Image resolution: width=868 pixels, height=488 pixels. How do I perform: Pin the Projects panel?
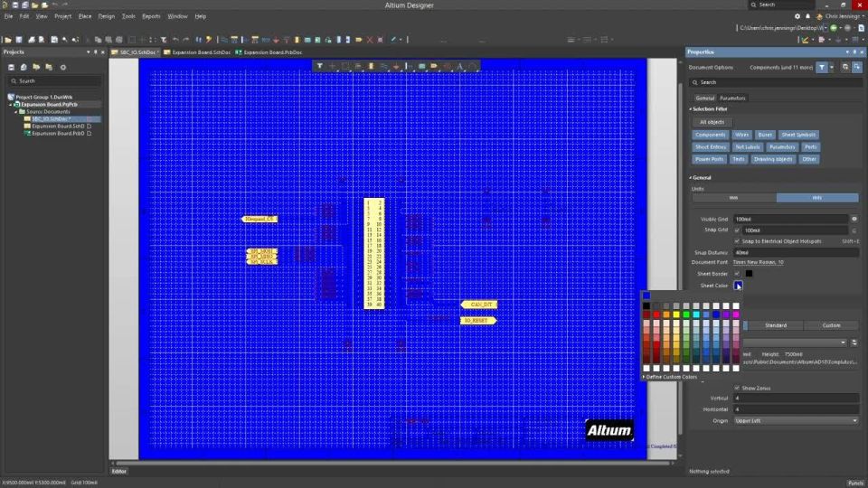click(x=95, y=52)
